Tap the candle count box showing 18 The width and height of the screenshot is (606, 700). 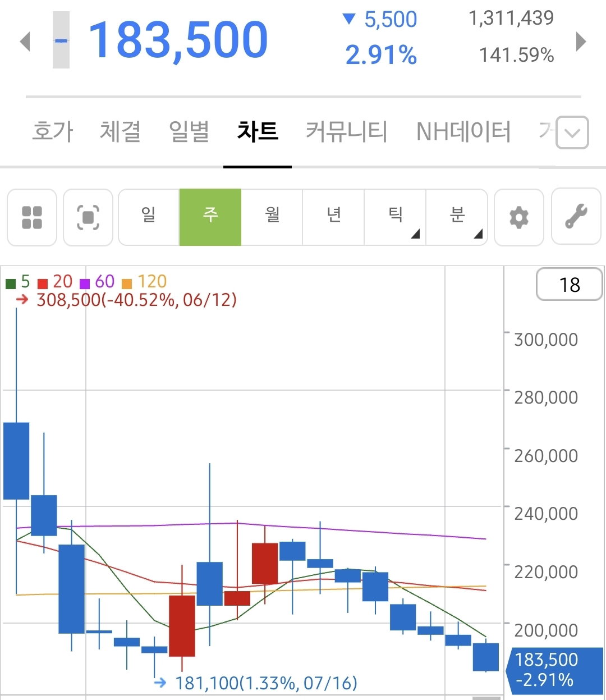tap(570, 285)
